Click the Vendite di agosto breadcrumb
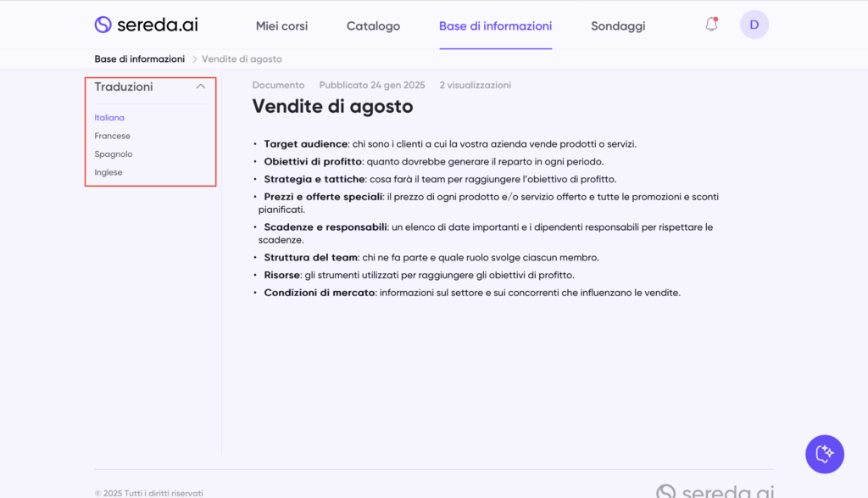This screenshot has width=868, height=498. coord(242,59)
